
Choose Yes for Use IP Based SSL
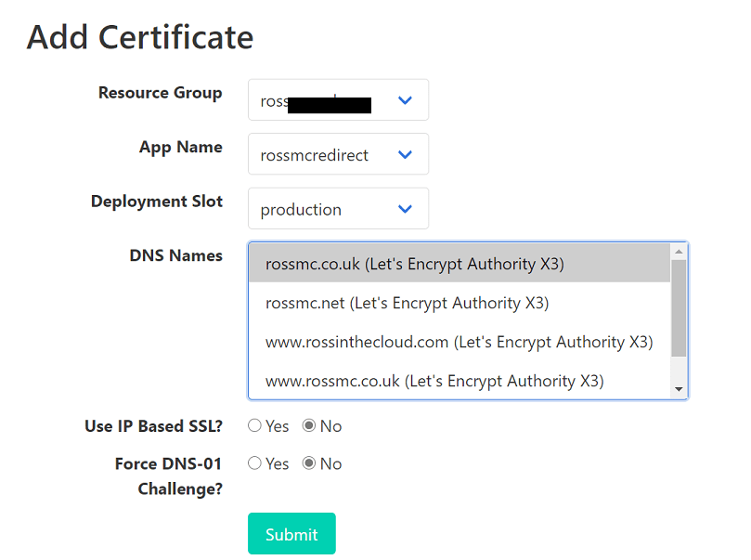click(x=254, y=425)
